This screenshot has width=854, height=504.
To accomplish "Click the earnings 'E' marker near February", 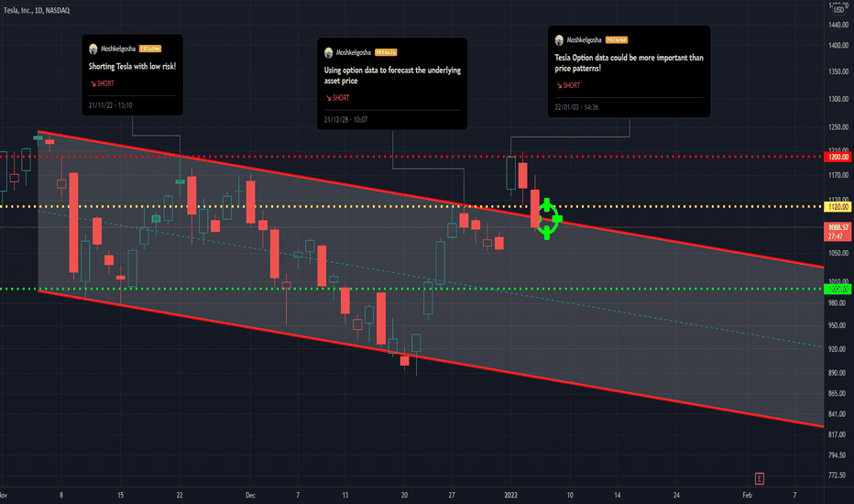I will pyautogui.click(x=760, y=478).
